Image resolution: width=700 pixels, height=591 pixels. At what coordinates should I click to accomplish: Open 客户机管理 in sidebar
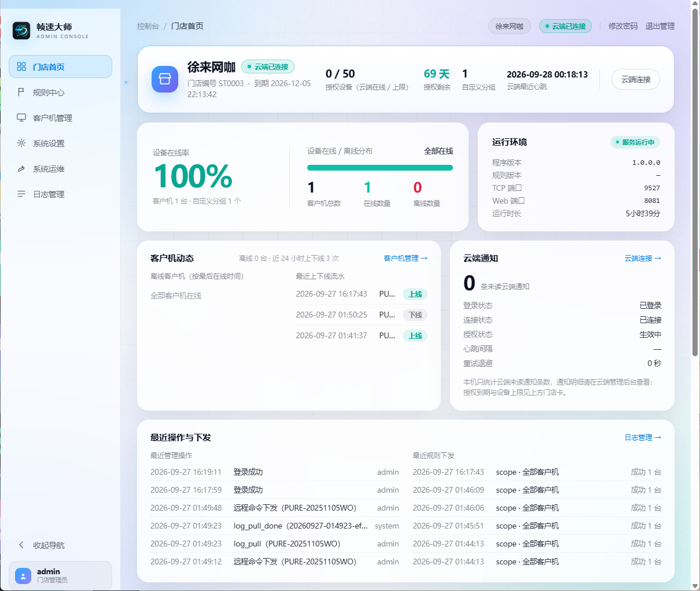click(60, 117)
